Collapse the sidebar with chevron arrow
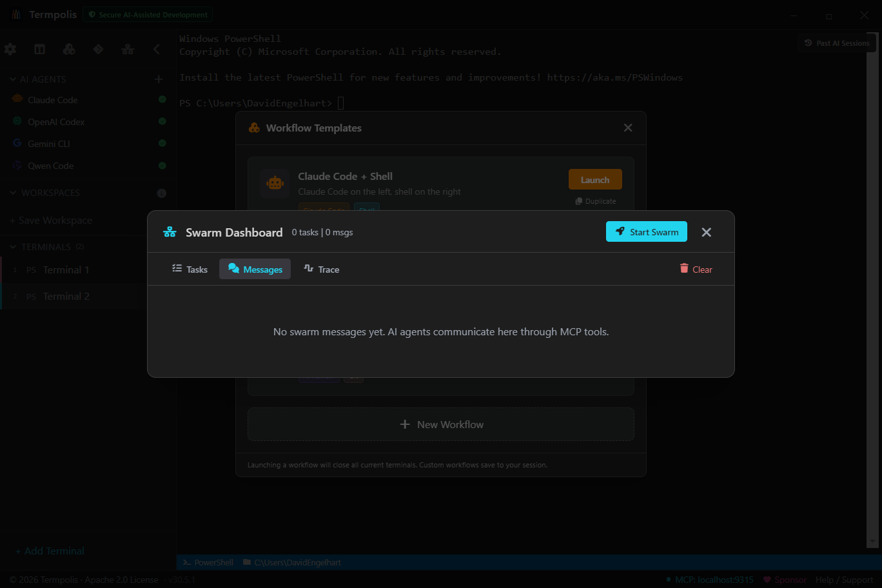The width and height of the screenshot is (882, 588). (157, 49)
